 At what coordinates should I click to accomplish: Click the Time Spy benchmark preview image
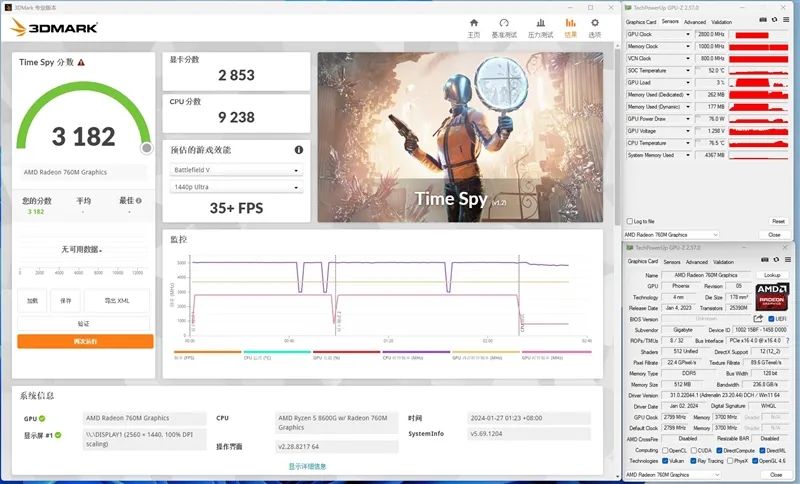pos(460,136)
